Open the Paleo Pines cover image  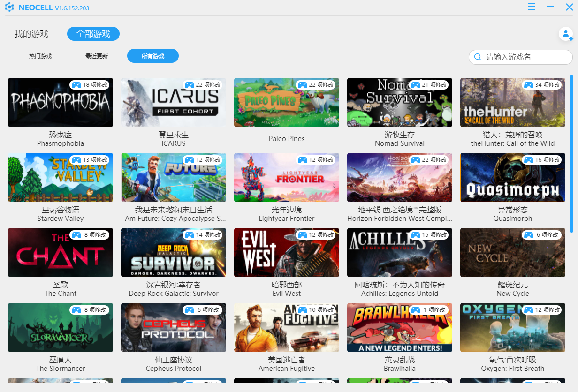point(287,102)
